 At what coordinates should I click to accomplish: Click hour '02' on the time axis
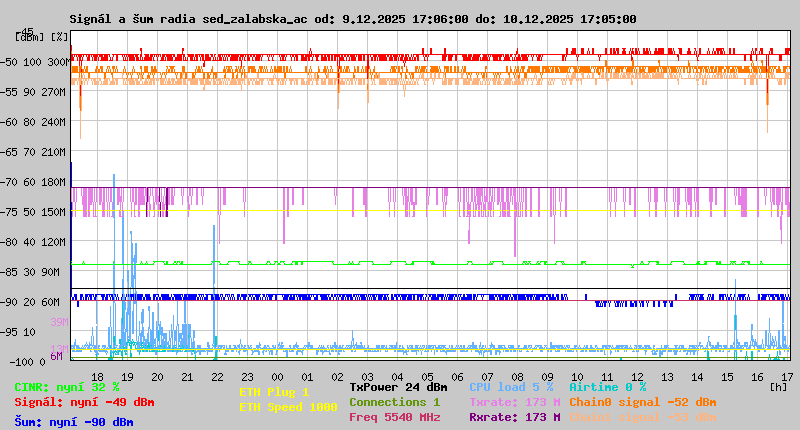[x=337, y=377]
